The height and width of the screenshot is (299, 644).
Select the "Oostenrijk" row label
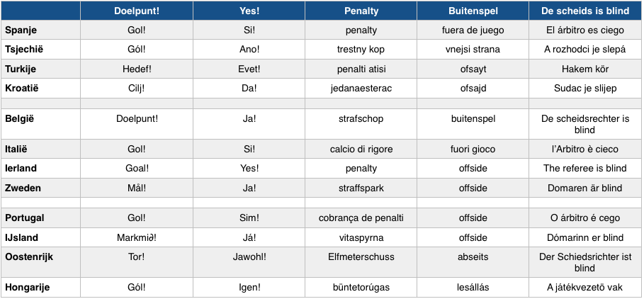pos(29,256)
